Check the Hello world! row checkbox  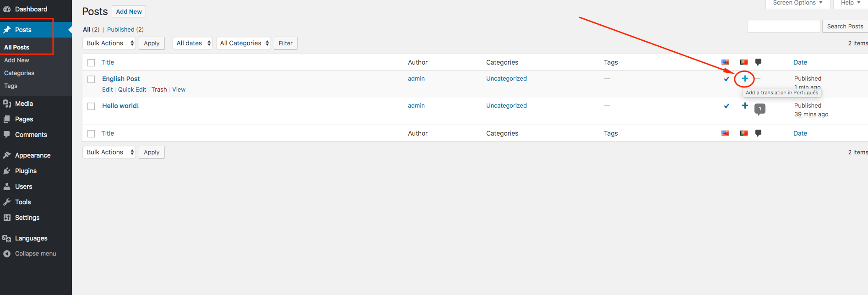pyautogui.click(x=91, y=106)
